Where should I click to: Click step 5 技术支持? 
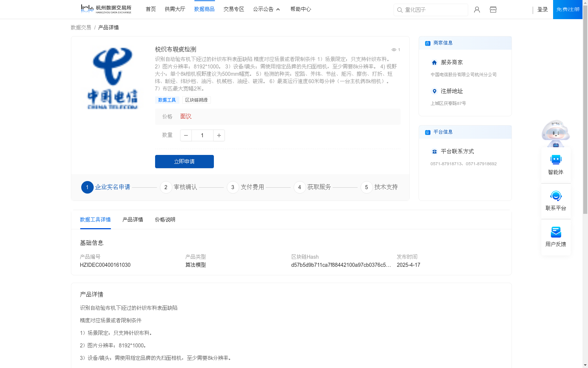point(379,187)
